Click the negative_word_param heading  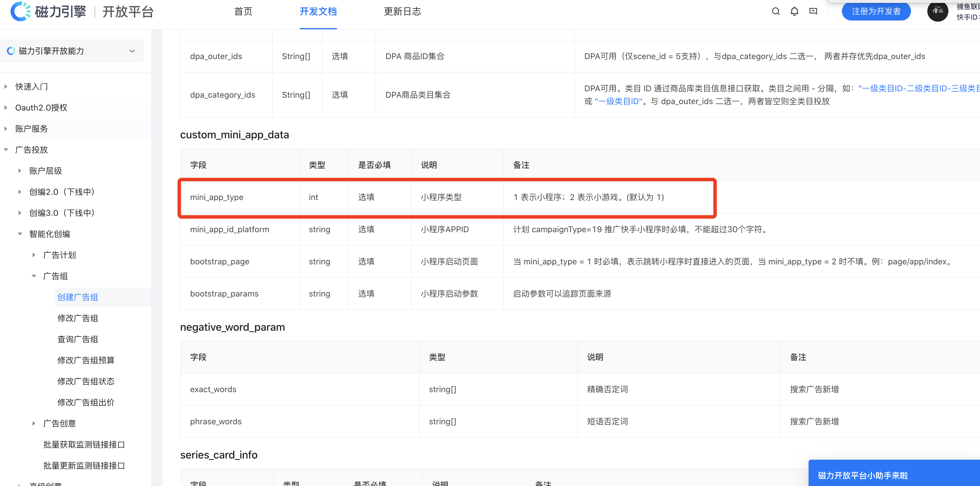click(x=232, y=327)
